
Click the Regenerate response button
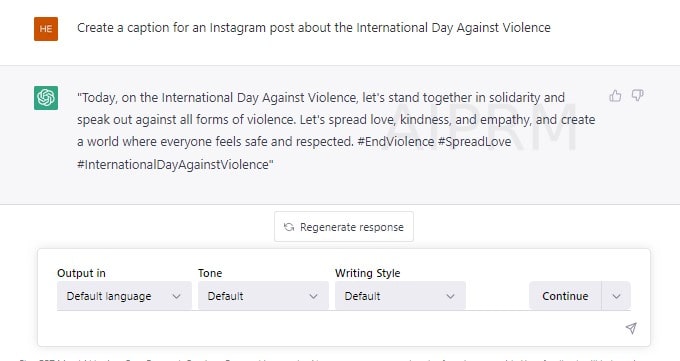click(x=344, y=226)
